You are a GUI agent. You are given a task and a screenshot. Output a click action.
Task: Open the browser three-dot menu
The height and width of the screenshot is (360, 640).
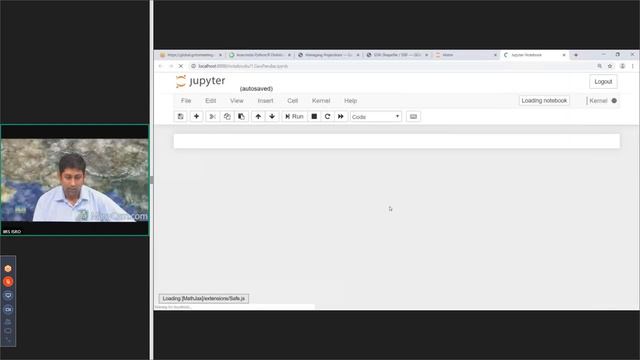(633, 66)
